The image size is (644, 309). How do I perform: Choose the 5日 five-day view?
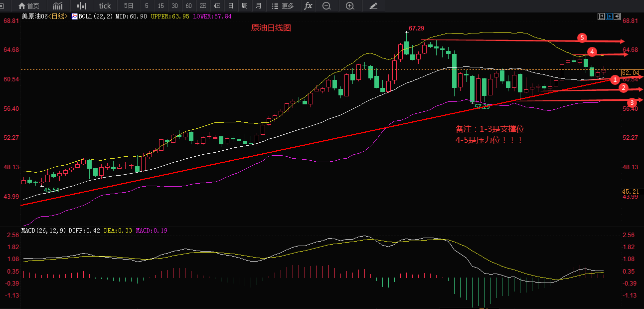point(129,6)
